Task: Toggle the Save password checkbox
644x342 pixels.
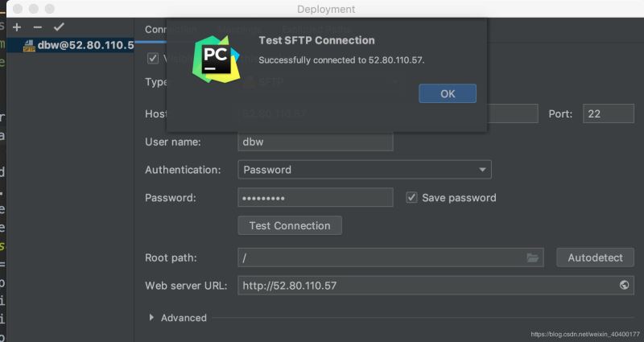Action: point(411,197)
